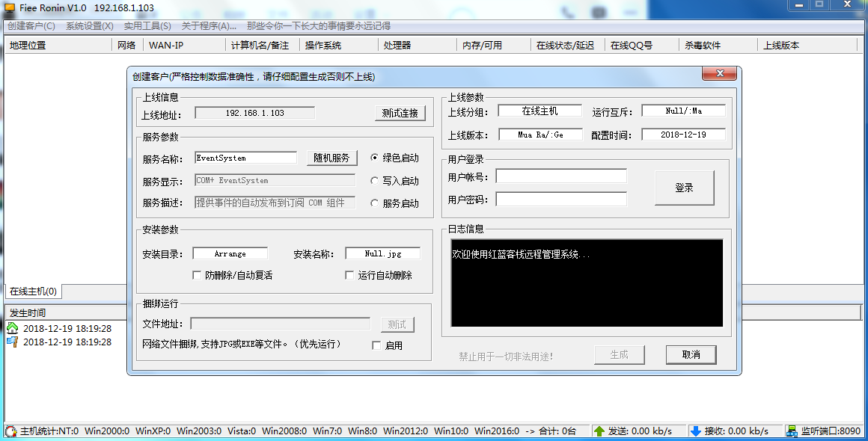Click the 杀毒软件 column header

pyautogui.click(x=718, y=46)
